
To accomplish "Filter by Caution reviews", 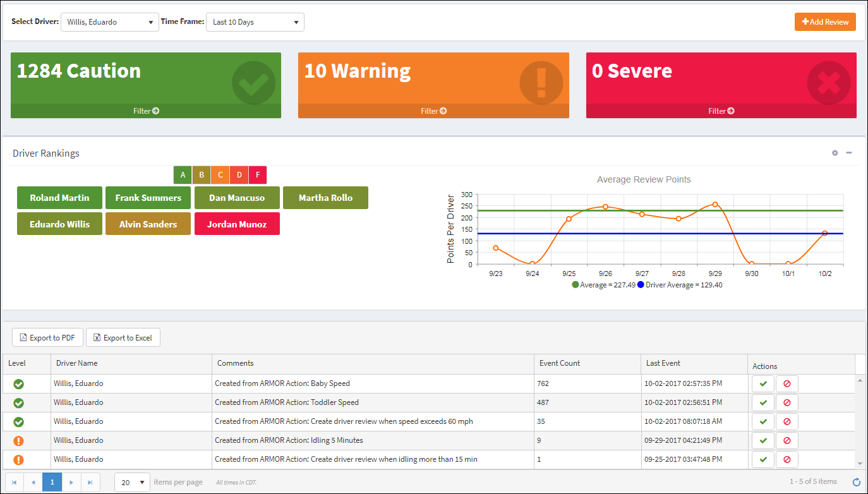I will point(146,111).
